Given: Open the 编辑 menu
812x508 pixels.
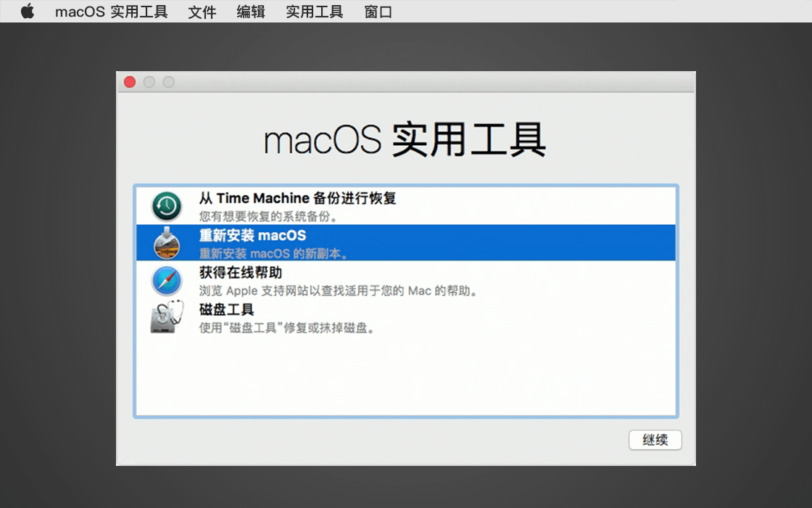Looking at the screenshot, I should click(x=251, y=11).
